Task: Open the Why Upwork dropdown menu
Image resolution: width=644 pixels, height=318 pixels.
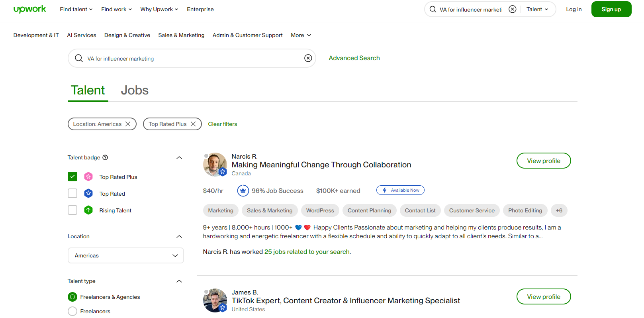Action: [159, 9]
